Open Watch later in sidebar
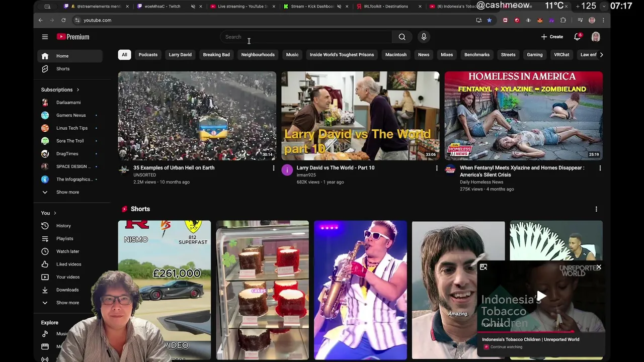The height and width of the screenshot is (362, 644). [67, 251]
